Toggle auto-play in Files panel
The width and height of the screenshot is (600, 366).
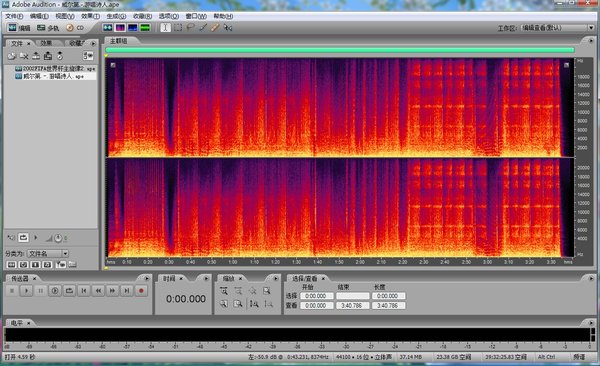11,238
